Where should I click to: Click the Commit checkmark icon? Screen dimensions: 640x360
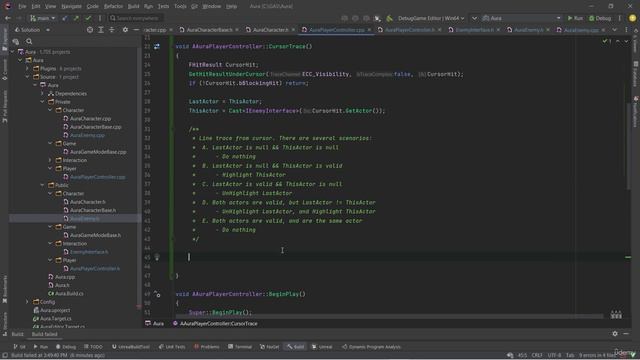pyautogui.click(x=88, y=18)
